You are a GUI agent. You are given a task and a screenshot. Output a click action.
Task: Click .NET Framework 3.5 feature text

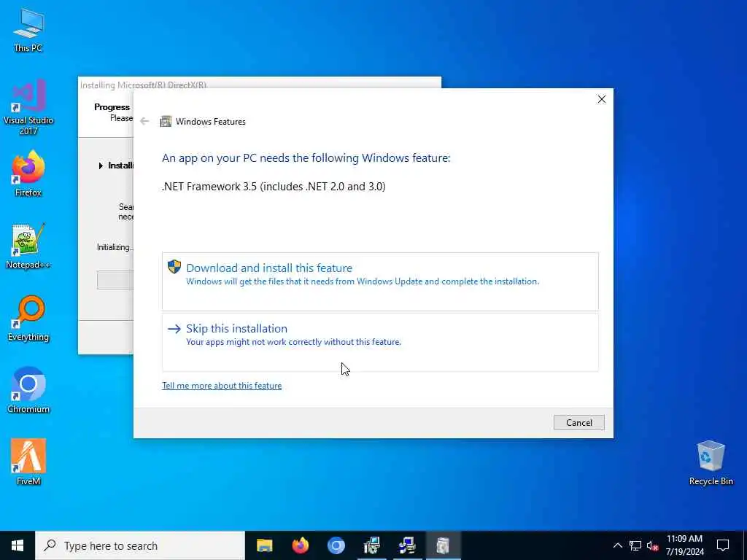point(274,186)
